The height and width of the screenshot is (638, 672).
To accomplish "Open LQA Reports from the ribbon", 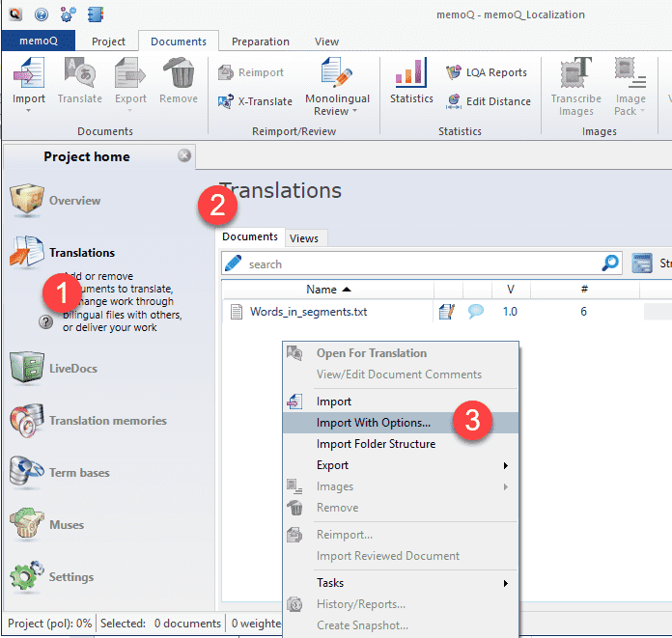I will point(486,72).
